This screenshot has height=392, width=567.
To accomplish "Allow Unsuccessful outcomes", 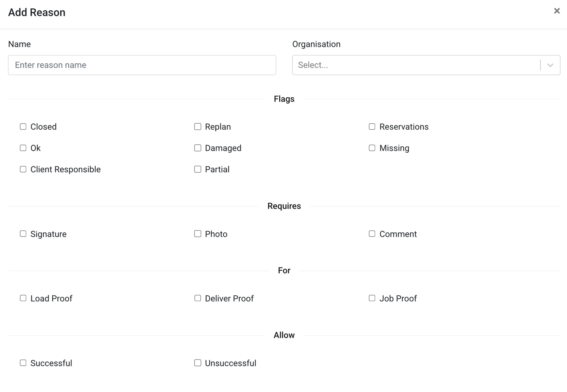I will coord(198,363).
